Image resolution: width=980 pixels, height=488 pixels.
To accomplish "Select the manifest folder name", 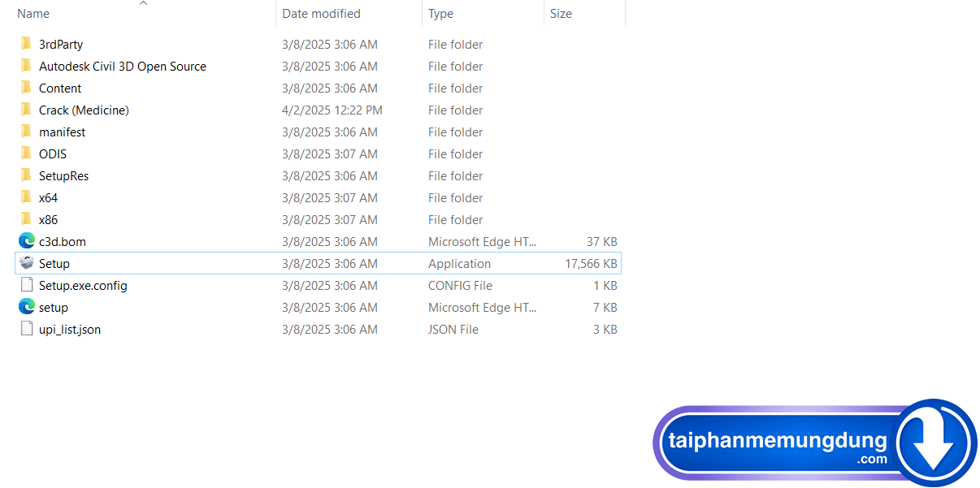I will (62, 132).
